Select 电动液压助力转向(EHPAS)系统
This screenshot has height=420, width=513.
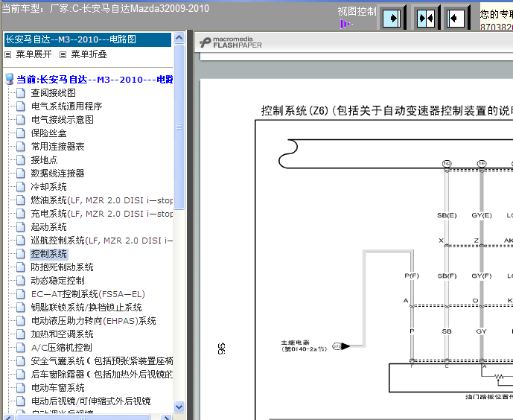point(94,321)
